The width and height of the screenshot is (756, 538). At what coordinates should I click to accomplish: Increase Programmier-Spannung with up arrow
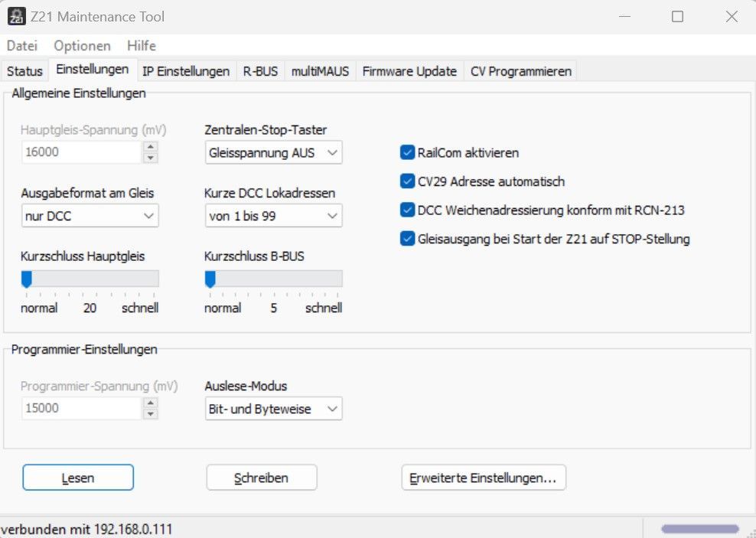pyautogui.click(x=151, y=403)
